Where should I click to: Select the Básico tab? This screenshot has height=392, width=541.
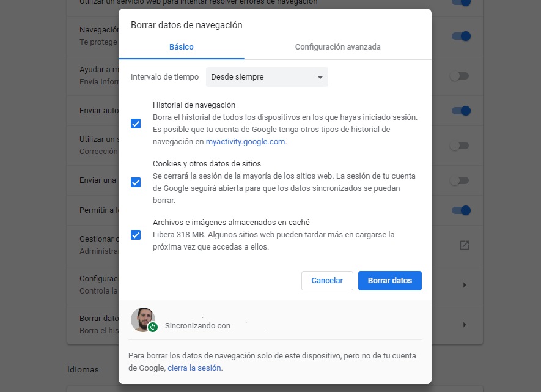point(181,46)
